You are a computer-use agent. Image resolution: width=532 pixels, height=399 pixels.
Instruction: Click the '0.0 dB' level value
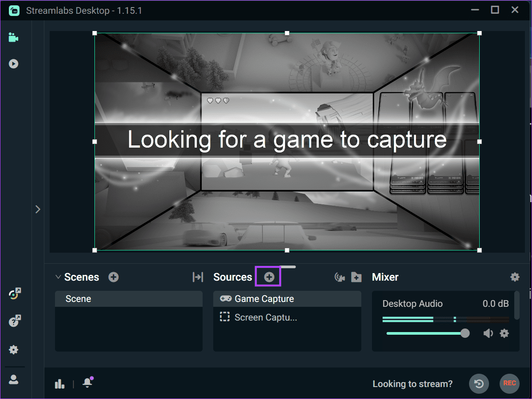click(x=496, y=304)
